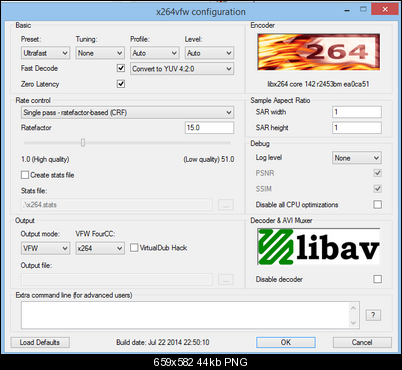Click the SAR height input field

pyautogui.click(x=357, y=128)
